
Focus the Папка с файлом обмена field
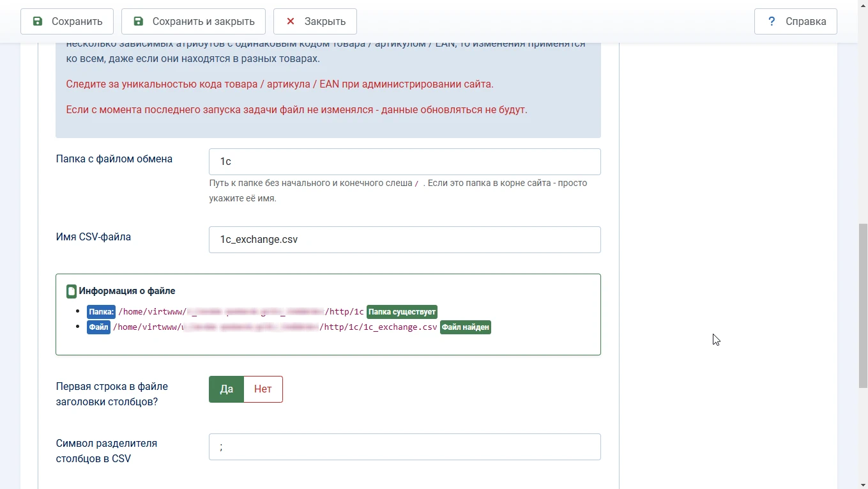click(404, 162)
